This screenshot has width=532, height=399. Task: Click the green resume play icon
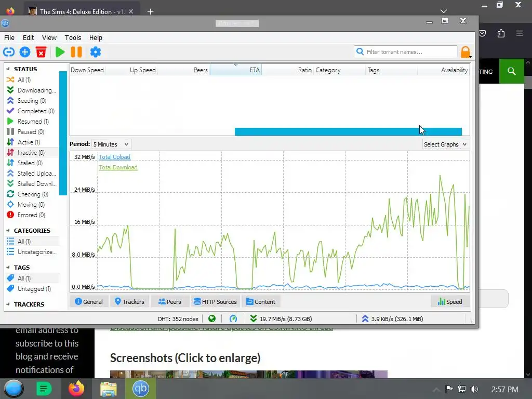[60, 52]
